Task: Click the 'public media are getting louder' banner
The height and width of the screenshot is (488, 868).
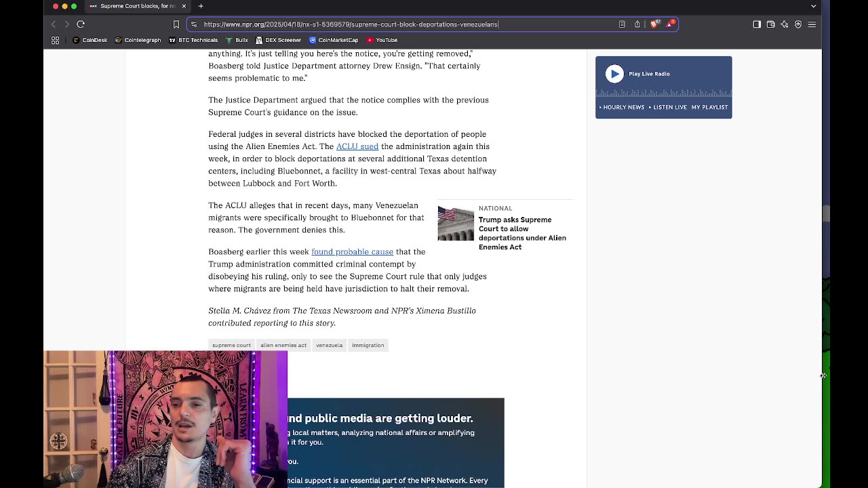Action: pyautogui.click(x=396, y=443)
